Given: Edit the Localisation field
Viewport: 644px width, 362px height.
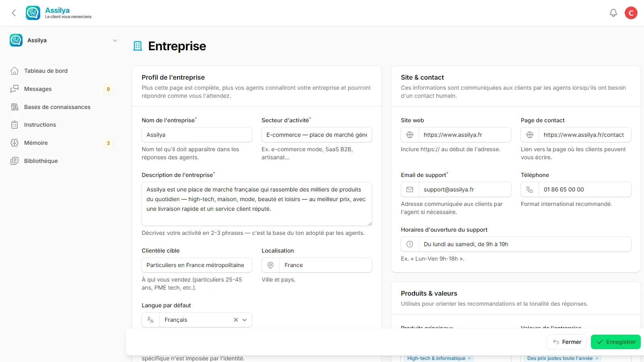Looking at the screenshot, I should [x=326, y=265].
